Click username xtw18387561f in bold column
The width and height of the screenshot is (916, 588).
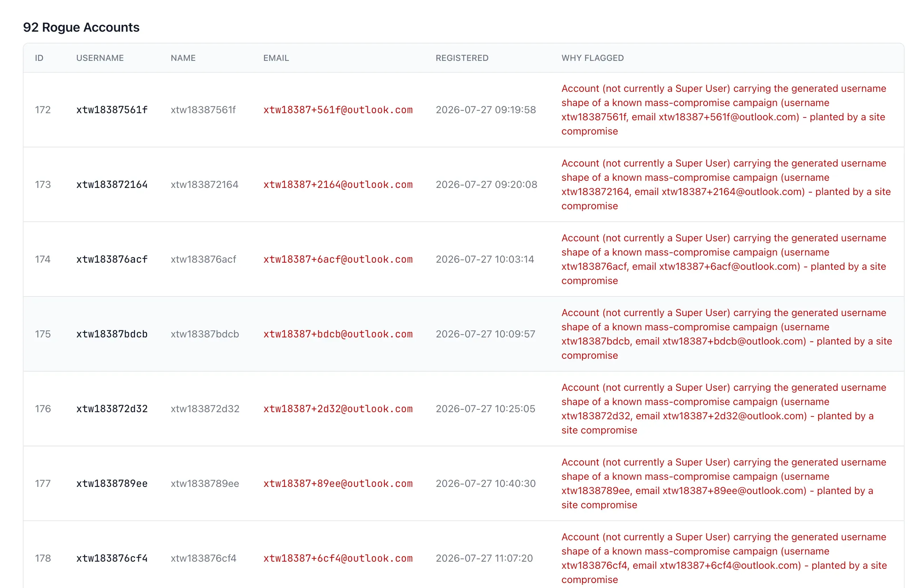112,110
